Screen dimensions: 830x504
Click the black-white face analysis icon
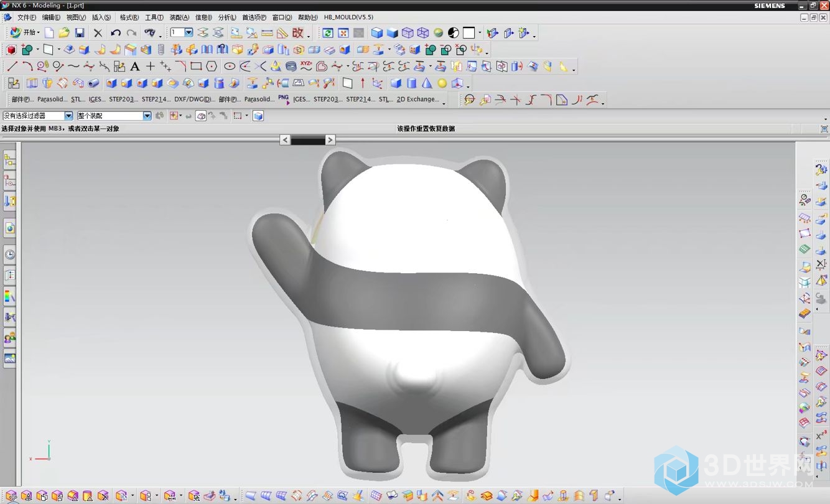454,33
